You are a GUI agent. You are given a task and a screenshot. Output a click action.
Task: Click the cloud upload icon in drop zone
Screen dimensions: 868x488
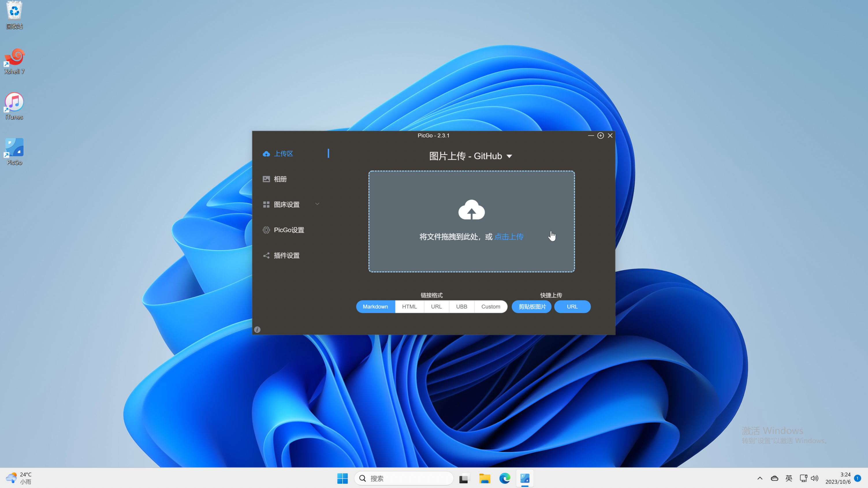tap(472, 210)
